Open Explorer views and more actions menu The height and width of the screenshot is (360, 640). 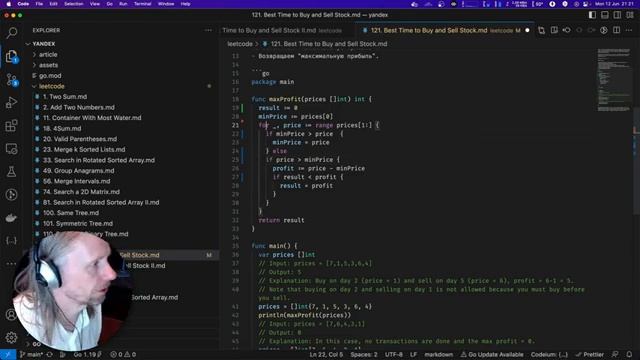[x=208, y=30]
